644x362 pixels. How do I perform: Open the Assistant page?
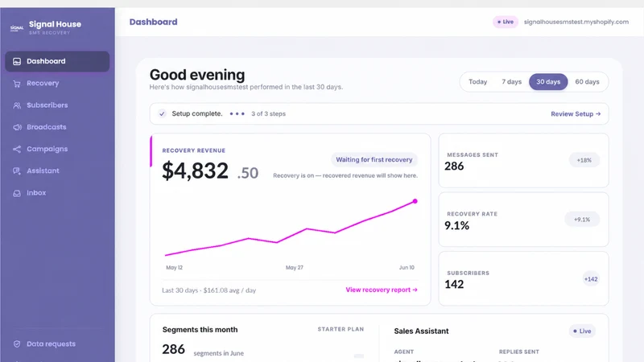(57, 171)
